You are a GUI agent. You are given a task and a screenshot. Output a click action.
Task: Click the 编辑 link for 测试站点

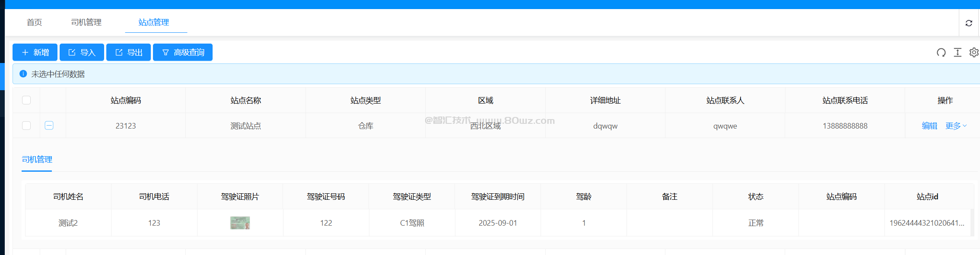[929, 126]
